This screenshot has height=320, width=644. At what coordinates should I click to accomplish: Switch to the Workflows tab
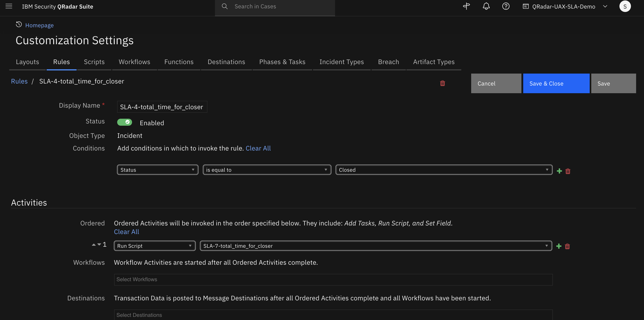coord(134,62)
